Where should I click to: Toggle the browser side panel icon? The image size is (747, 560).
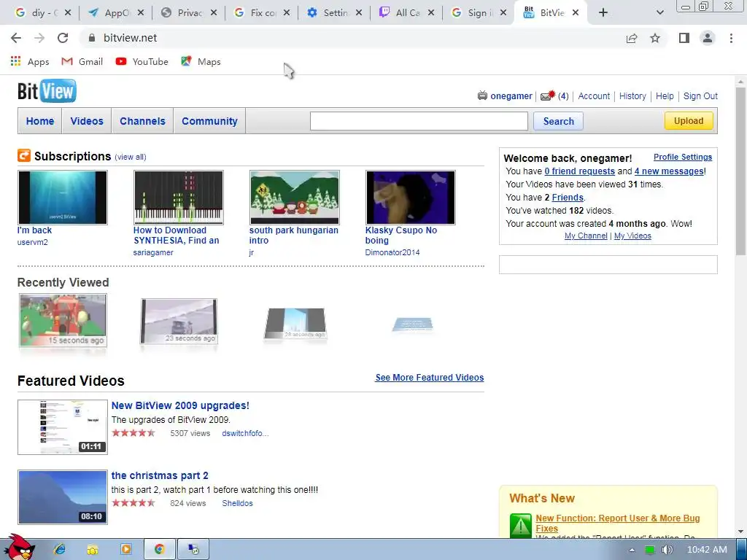tap(684, 38)
